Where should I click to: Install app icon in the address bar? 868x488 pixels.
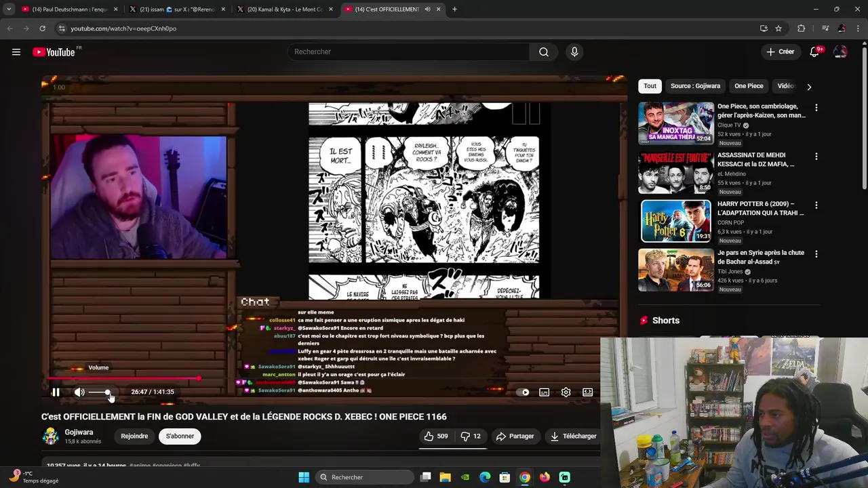pos(764,28)
